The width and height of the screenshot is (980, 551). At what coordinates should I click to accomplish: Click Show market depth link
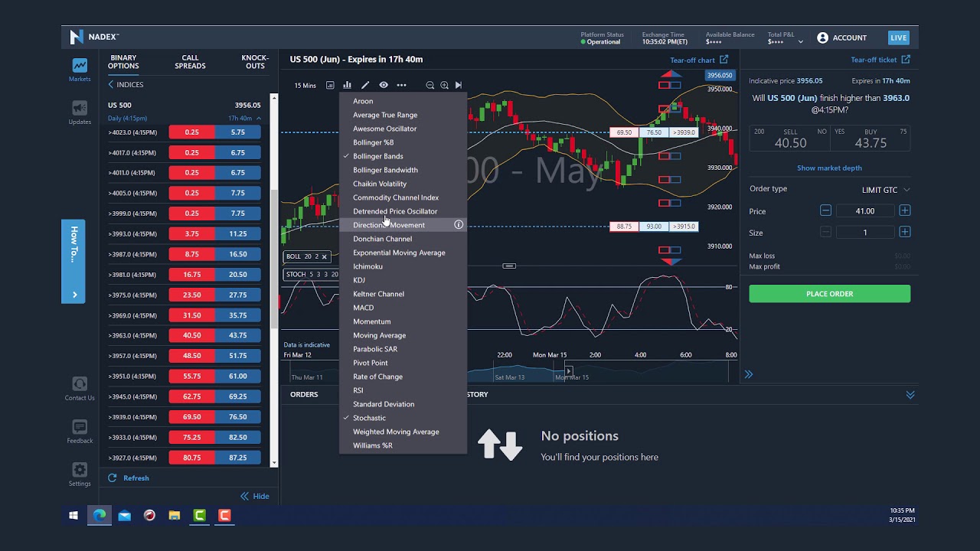pos(829,168)
